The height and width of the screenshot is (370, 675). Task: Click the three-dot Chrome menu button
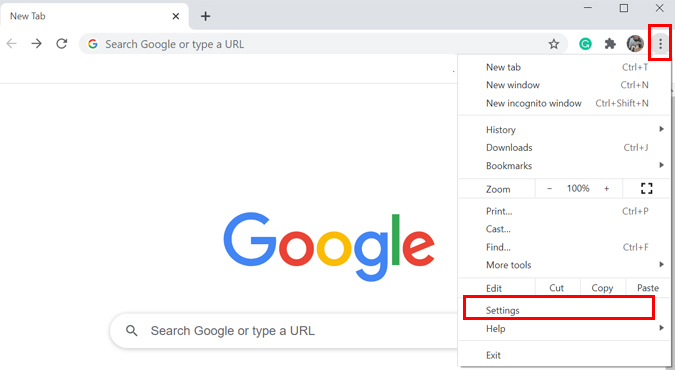click(660, 44)
